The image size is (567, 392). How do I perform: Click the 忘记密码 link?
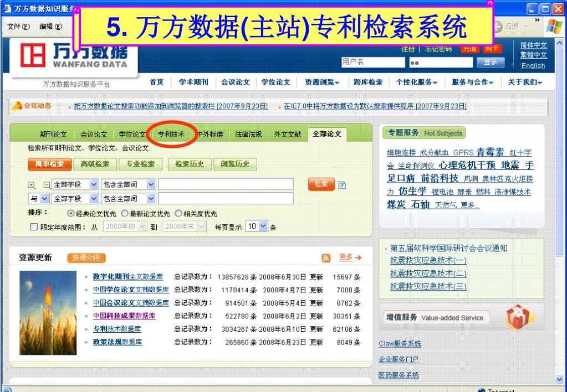click(x=438, y=49)
